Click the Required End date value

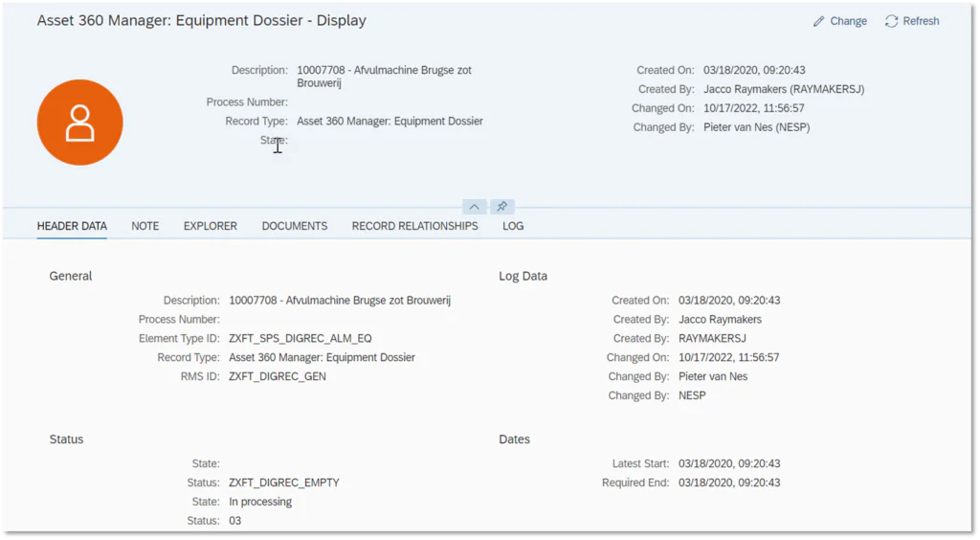(729, 484)
